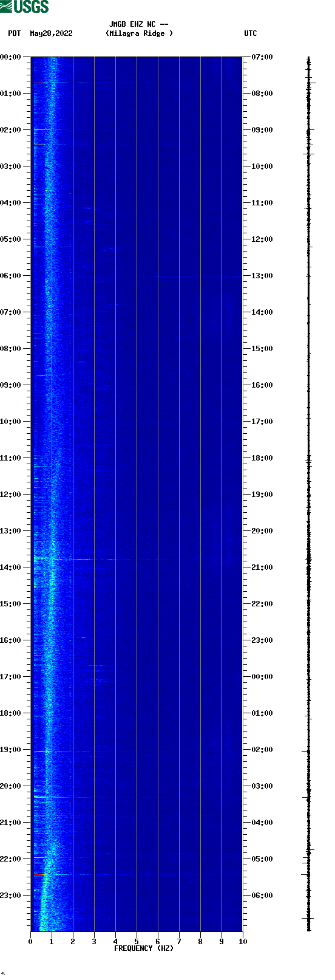Click the 06:00 UTC time label

(262, 896)
